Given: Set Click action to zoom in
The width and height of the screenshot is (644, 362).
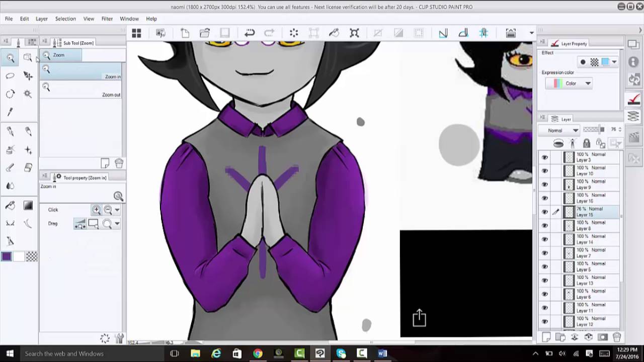Looking at the screenshot, I should 96,210.
